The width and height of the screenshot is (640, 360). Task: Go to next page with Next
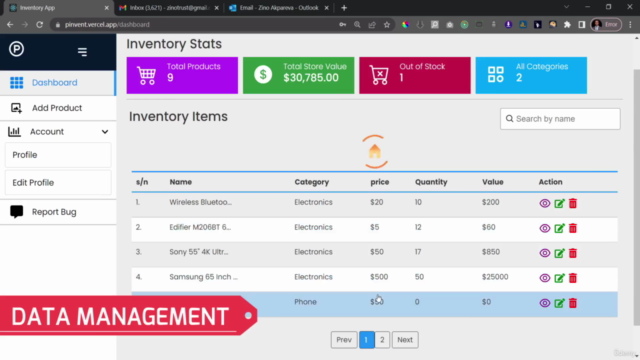405,340
